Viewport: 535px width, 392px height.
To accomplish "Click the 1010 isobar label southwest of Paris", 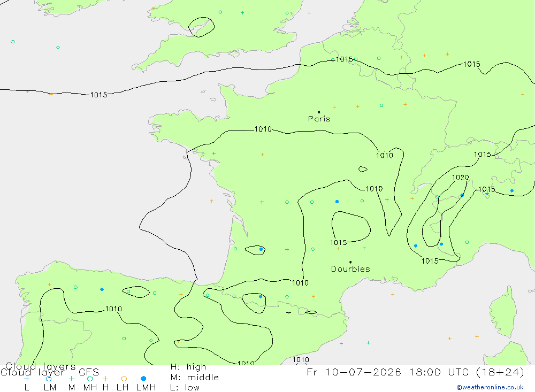I will tap(263, 129).
